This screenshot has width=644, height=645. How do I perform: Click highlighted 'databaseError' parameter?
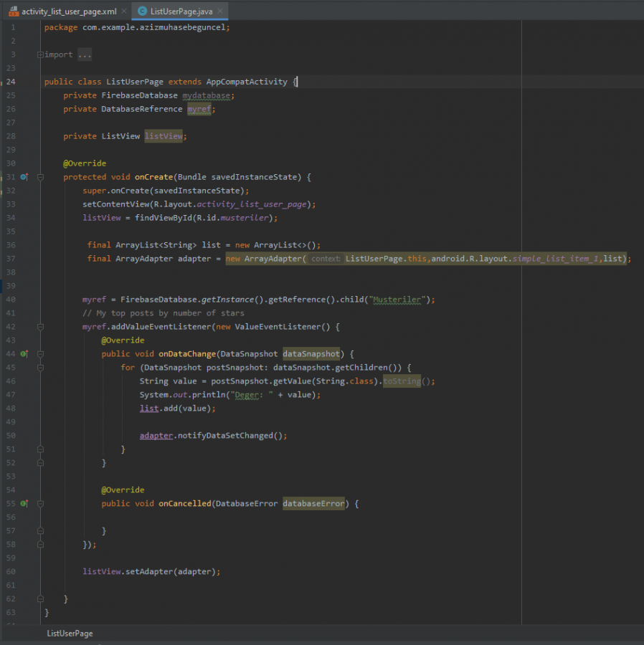313,504
